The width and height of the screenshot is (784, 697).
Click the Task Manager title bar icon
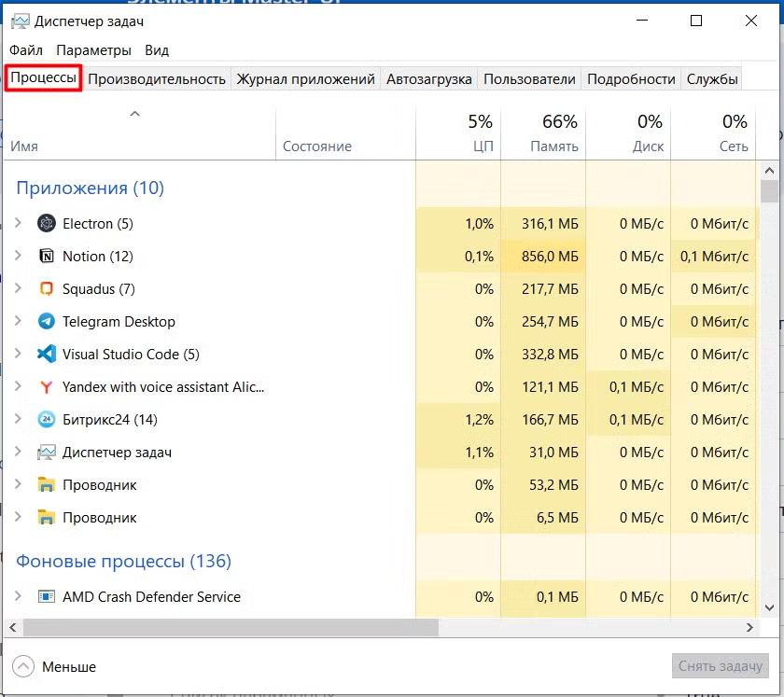point(20,21)
